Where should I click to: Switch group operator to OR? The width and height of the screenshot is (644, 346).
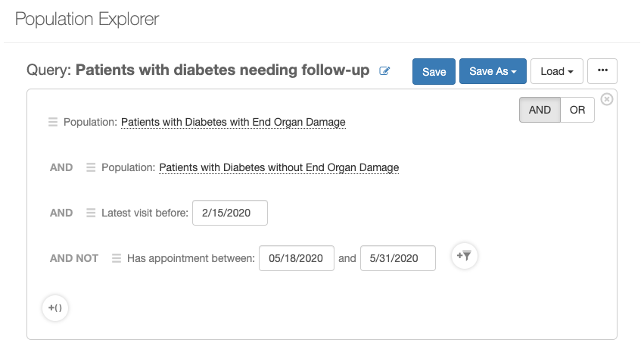(x=577, y=110)
